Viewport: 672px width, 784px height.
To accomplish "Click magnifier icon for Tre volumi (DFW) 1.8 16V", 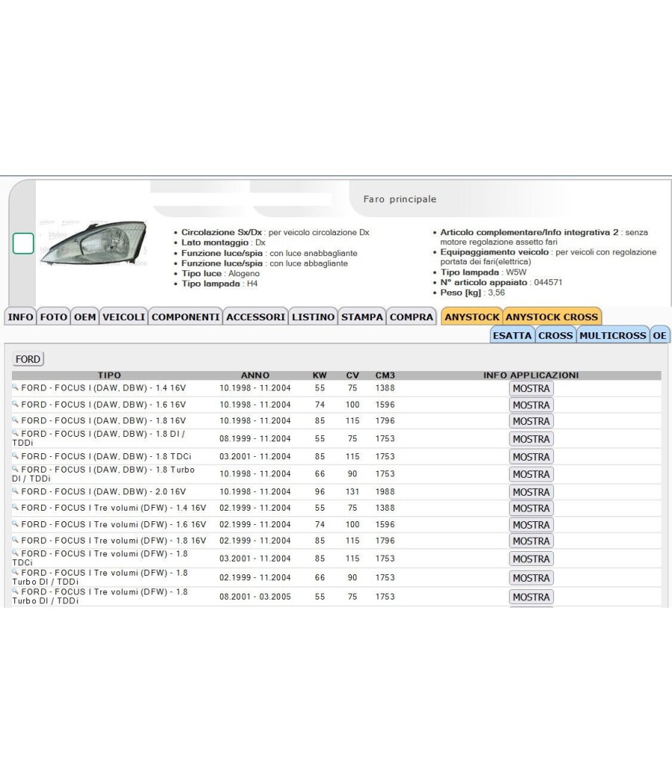I will point(16,540).
